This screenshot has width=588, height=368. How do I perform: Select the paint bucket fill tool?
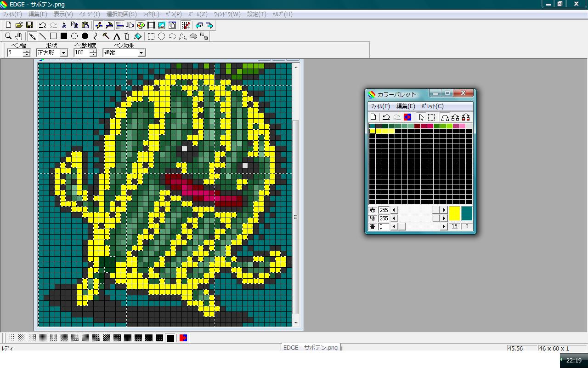click(x=138, y=36)
